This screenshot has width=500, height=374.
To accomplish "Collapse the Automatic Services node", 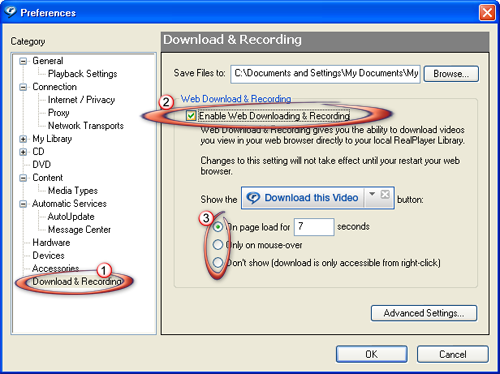I will pos(23,204).
